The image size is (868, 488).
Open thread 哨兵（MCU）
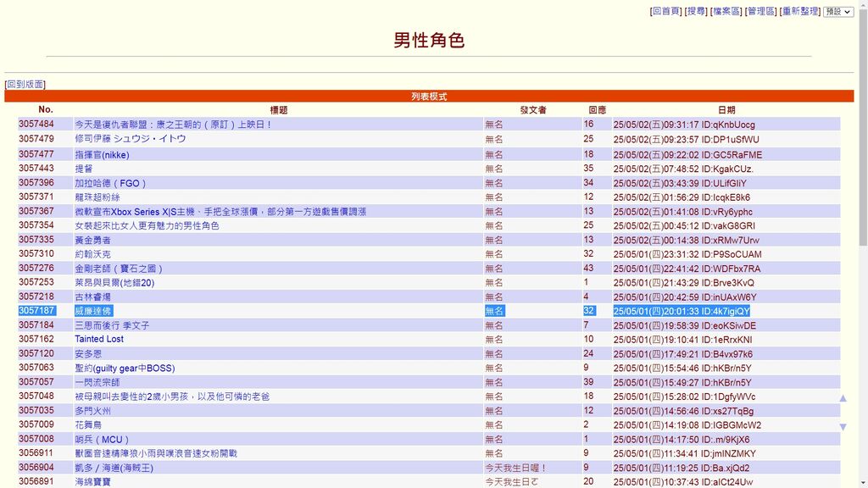[x=102, y=440]
